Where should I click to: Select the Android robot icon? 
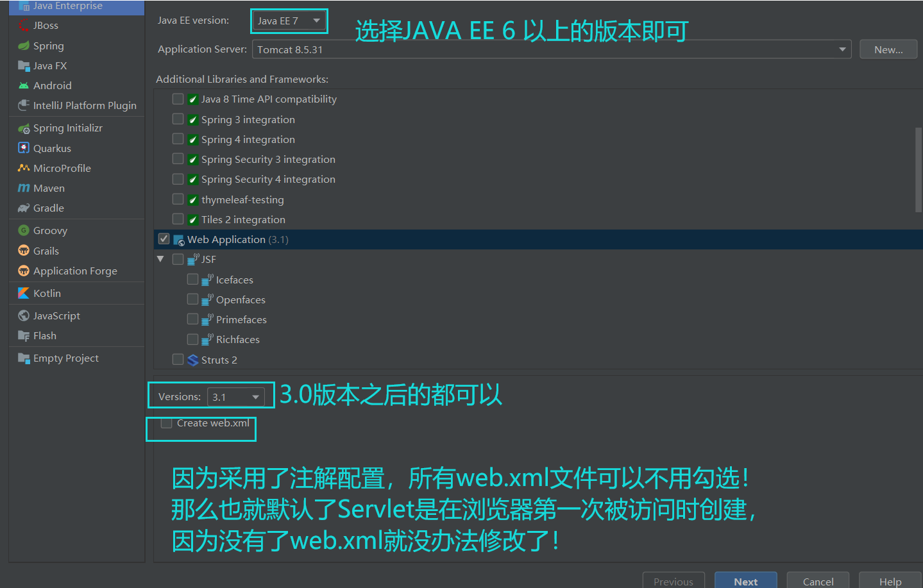(24, 85)
